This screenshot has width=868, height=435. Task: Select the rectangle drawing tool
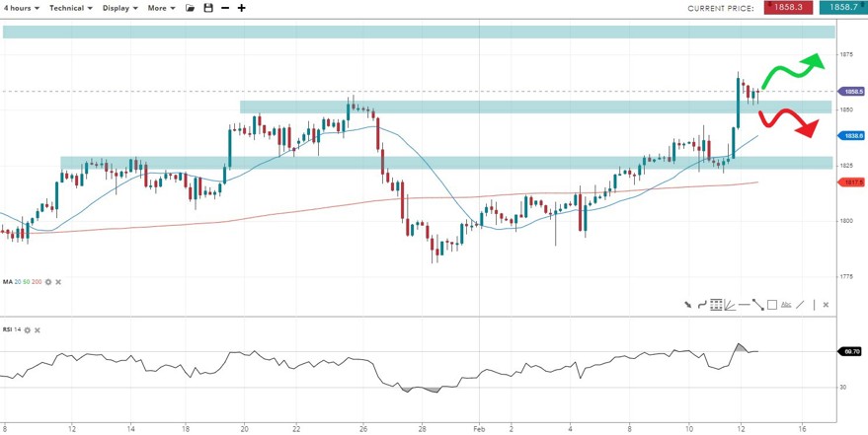click(772, 305)
